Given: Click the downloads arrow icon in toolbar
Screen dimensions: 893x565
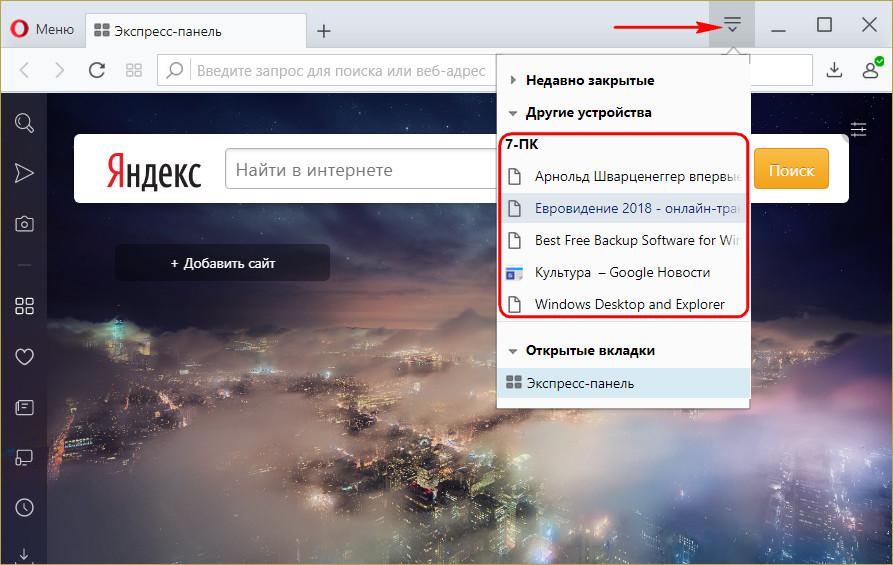Looking at the screenshot, I should [x=834, y=70].
